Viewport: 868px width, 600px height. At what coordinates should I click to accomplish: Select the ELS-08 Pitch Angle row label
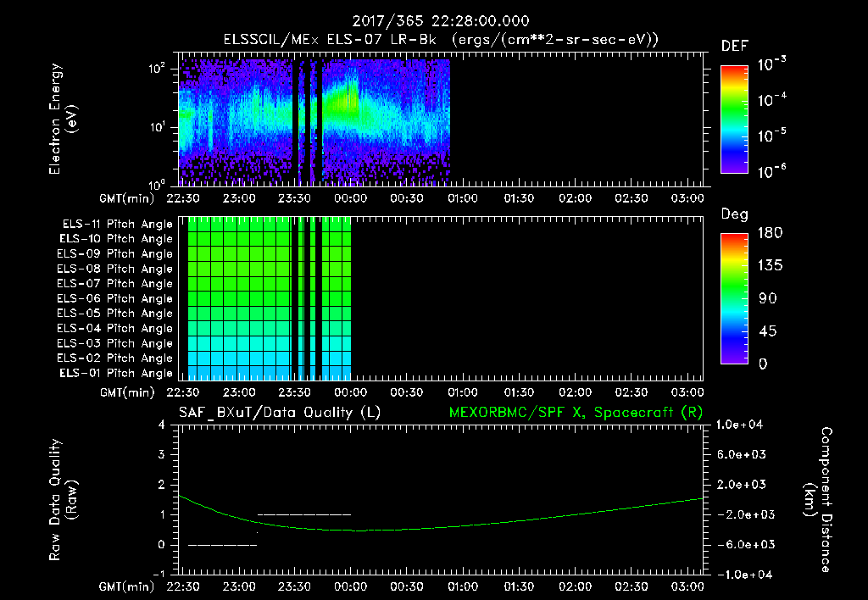click(x=114, y=269)
